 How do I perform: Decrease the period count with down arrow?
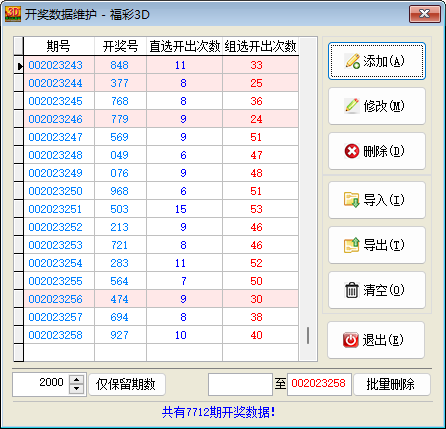pyautogui.click(x=77, y=389)
